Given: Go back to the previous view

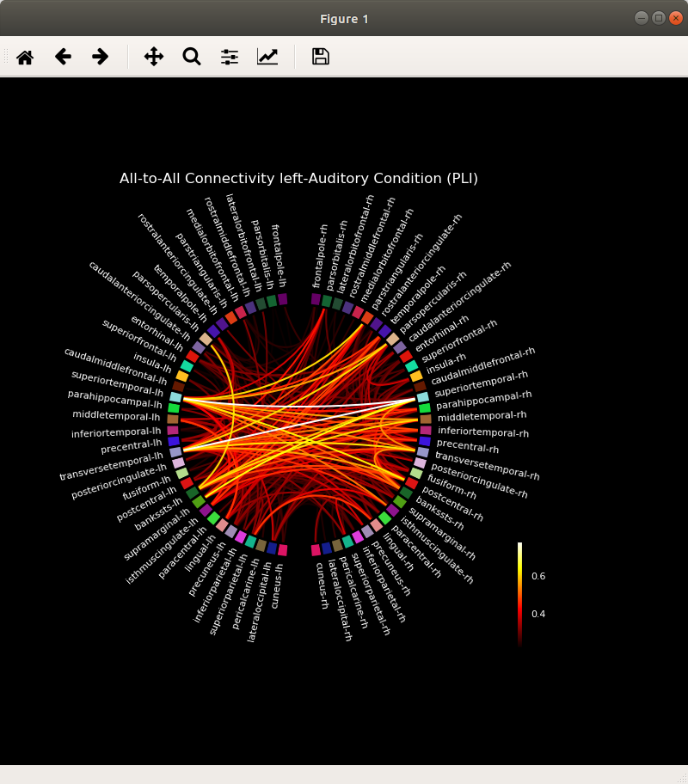Looking at the screenshot, I should point(63,56).
